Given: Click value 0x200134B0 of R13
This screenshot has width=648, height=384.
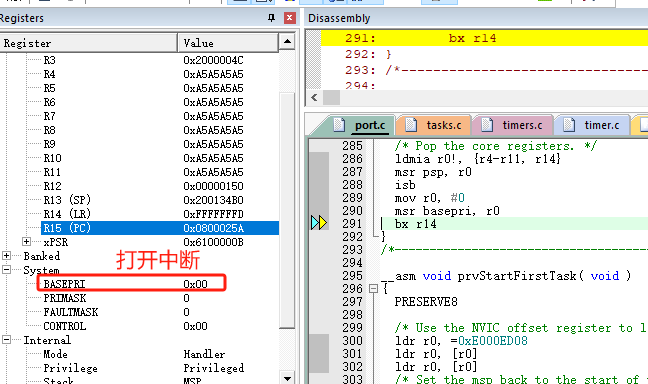Looking at the screenshot, I should 213,200.
